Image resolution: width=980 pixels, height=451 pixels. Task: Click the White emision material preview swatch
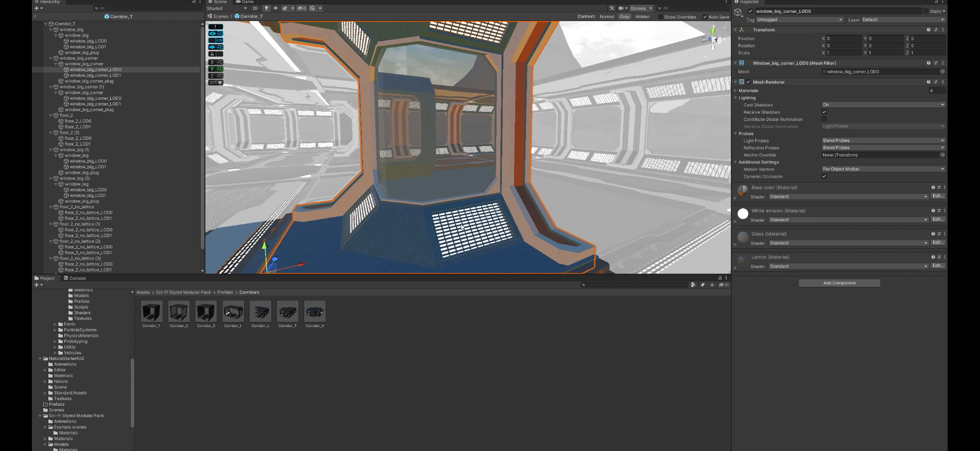tap(743, 214)
